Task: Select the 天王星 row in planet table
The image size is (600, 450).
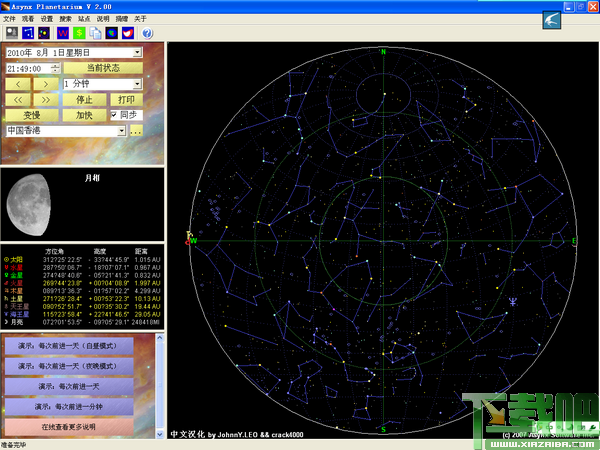Action: (x=82, y=307)
